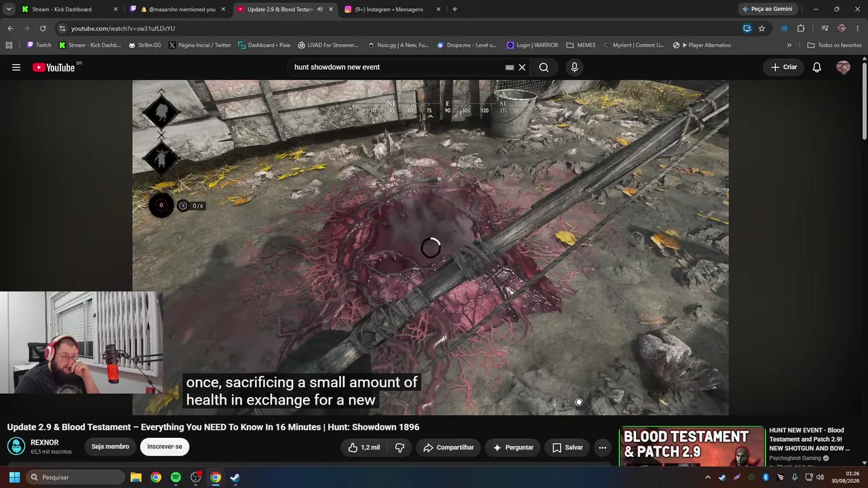Open the YouTube guide hamburger menu
868x488 pixels.
pos(16,67)
